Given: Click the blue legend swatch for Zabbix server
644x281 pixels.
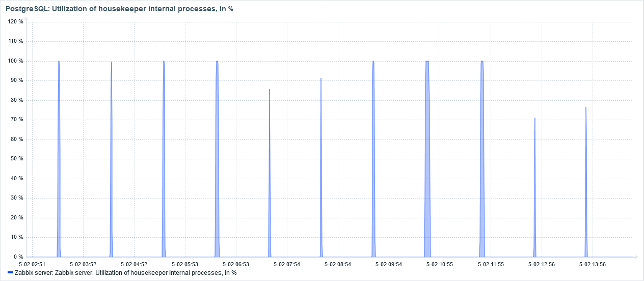Looking at the screenshot, I should (10, 273).
